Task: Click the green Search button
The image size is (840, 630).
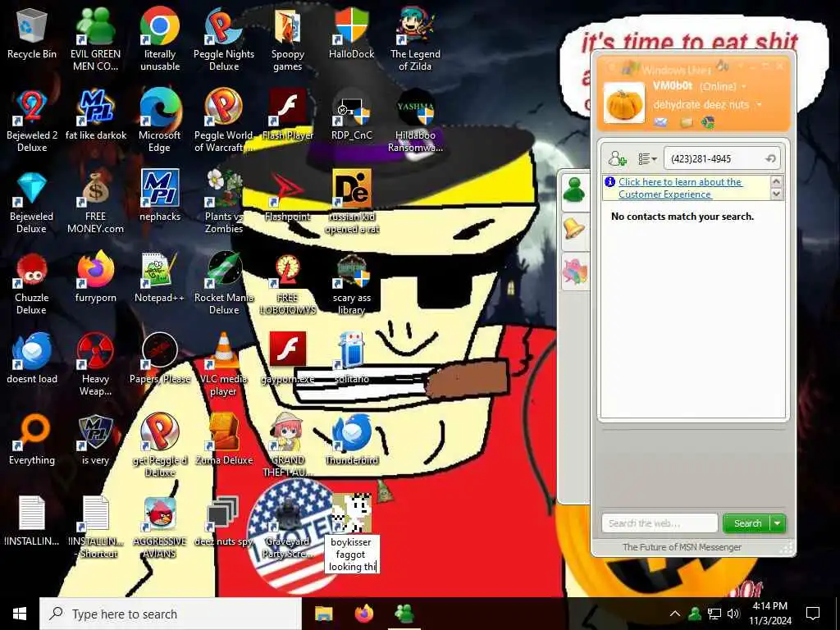Action: coord(746,523)
